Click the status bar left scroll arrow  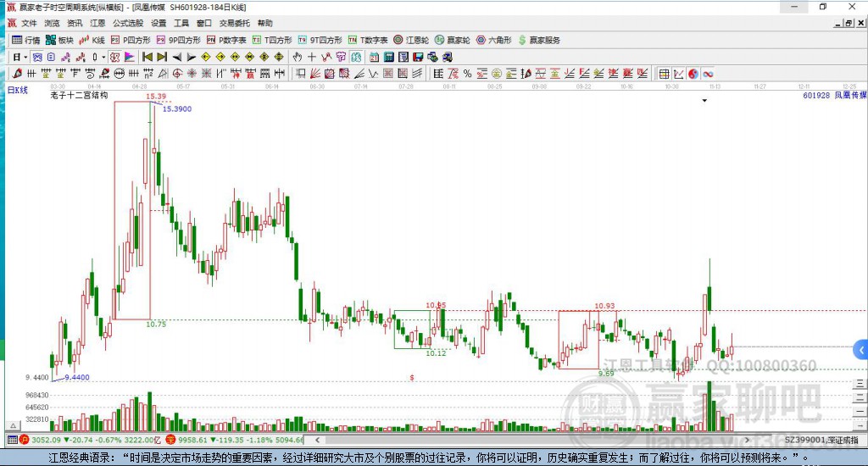click(x=318, y=440)
